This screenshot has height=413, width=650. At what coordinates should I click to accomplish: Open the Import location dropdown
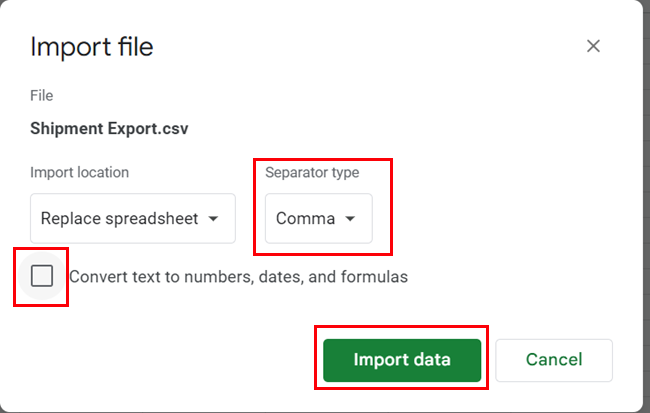click(x=132, y=218)
